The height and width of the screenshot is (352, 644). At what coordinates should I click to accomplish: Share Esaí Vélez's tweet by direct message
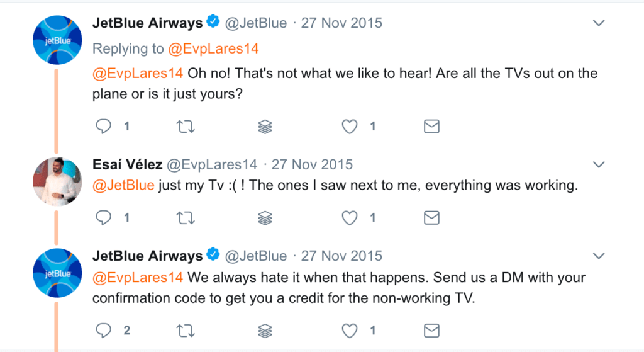pos(431,218)
